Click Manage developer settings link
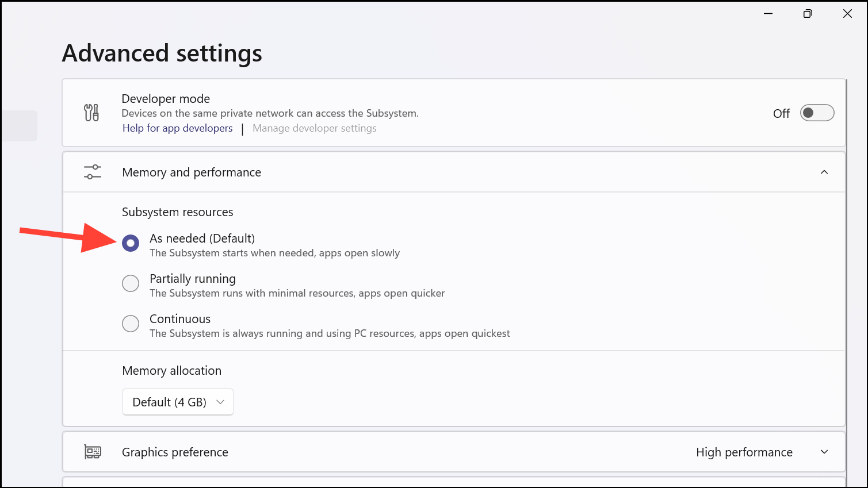This screenshot has width=868, height=488. click(314, 128)
